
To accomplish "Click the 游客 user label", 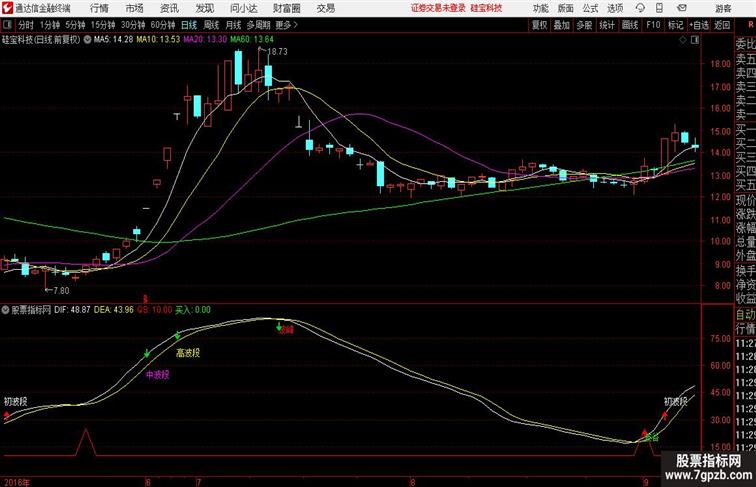I will [723, 8].
